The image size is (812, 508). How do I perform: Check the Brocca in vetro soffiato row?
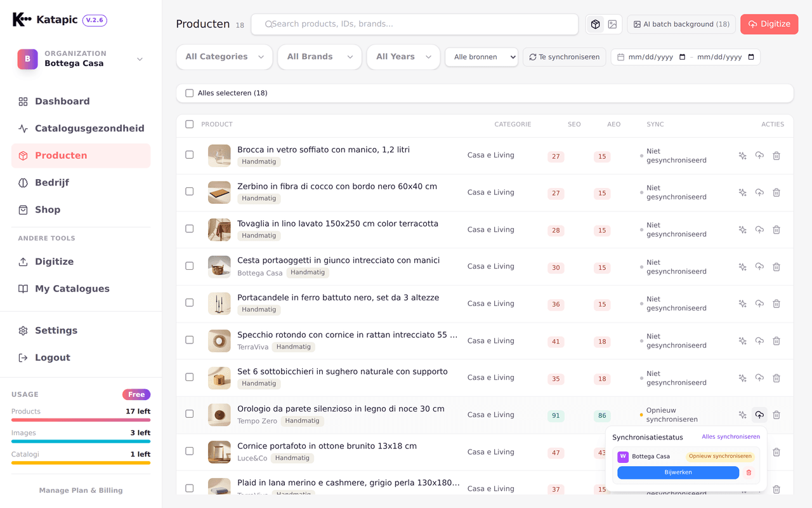click(189, 155)
